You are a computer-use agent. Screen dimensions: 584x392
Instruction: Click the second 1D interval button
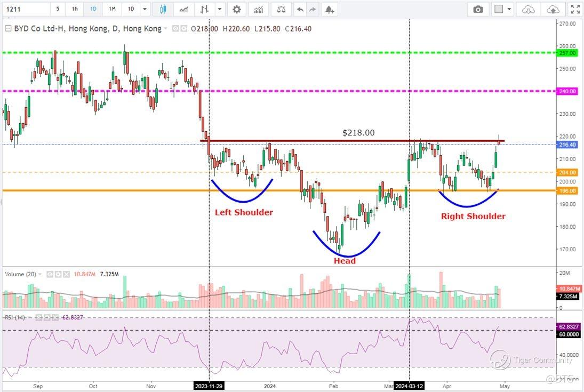point(131,9)
